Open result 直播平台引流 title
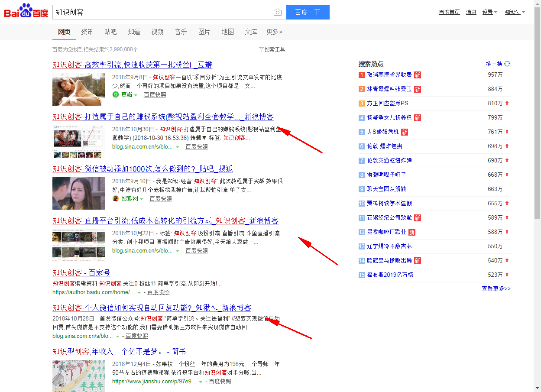Viewport: 541px width, 392px height. pos(165,221)
